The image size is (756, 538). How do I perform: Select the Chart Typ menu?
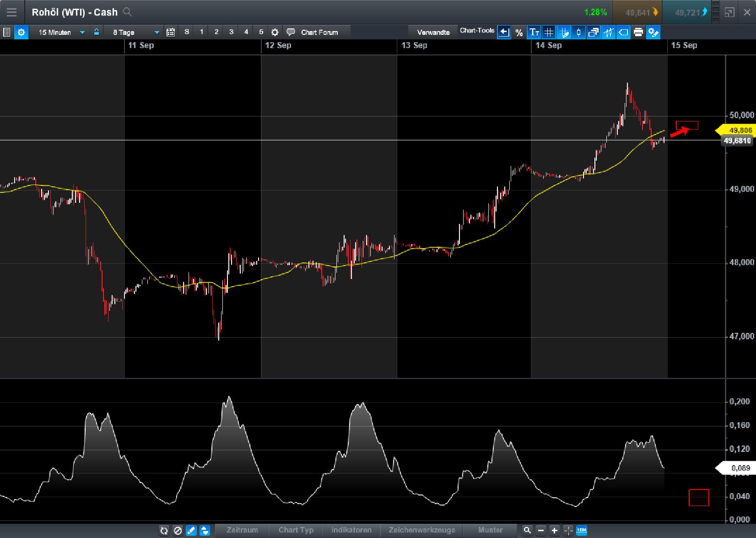(x=295, y=530)
